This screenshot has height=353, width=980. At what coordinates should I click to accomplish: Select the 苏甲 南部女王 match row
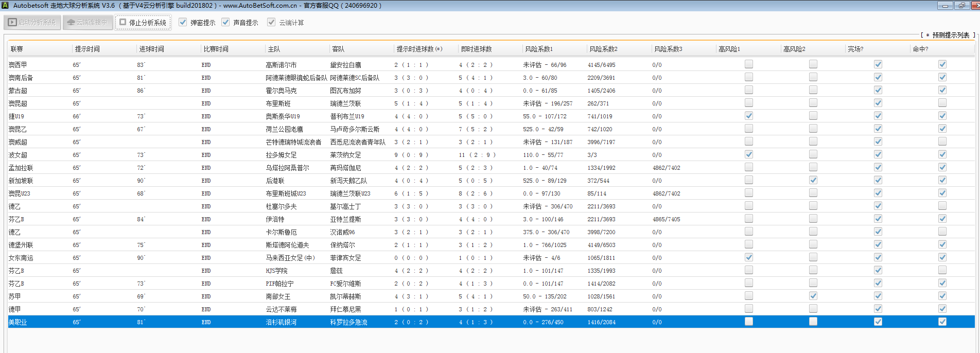click(x=278, y=296)
